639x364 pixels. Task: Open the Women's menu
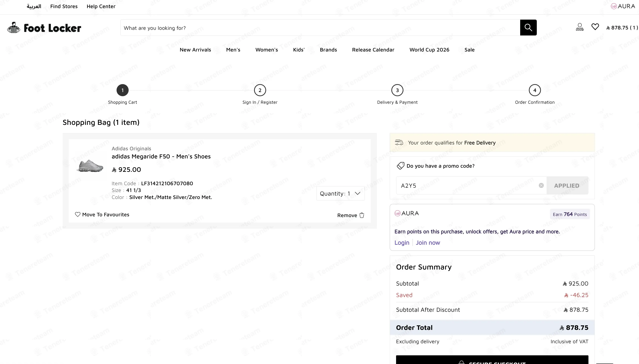267,50
